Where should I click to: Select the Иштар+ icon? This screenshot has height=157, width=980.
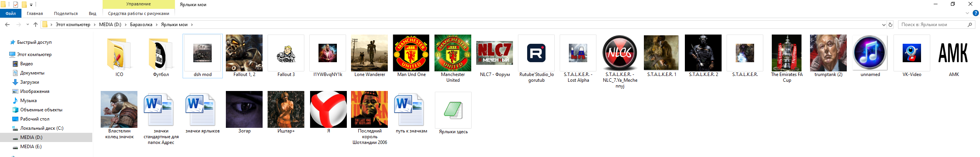tap(286, 109)
